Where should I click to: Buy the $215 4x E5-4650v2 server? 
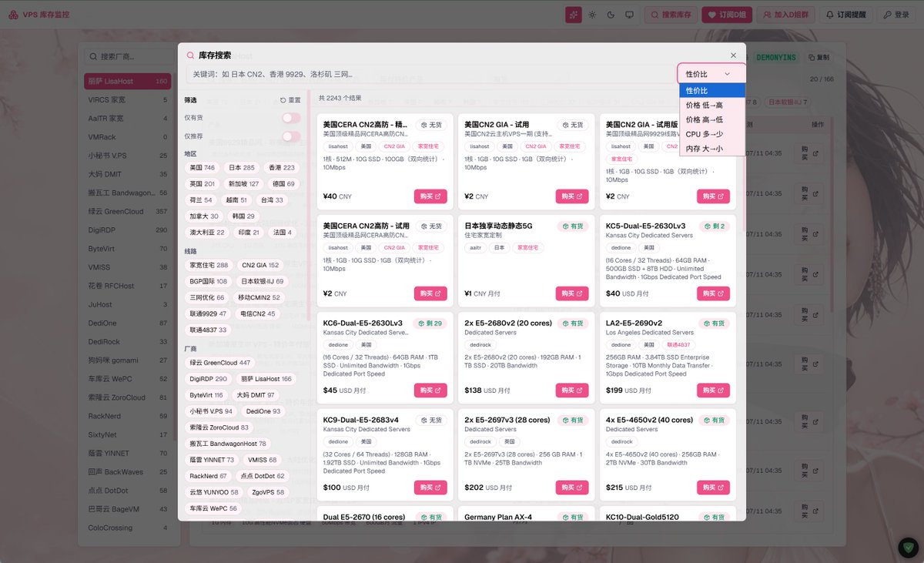pos(714,488)
